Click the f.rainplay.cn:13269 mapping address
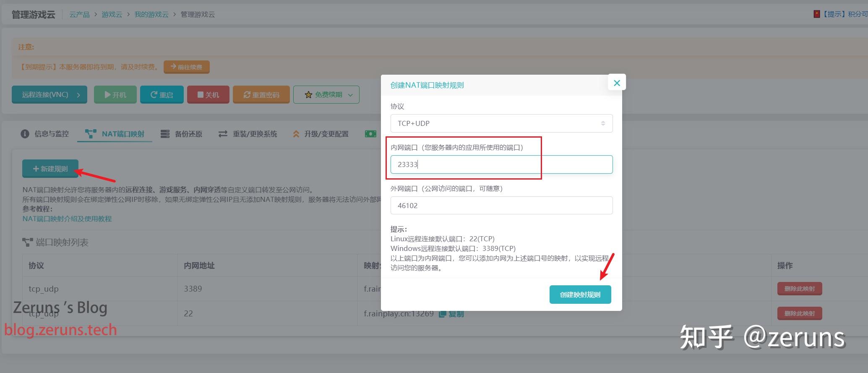 pos(399,313)
